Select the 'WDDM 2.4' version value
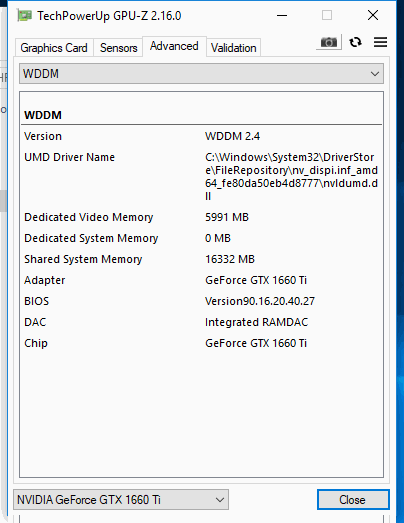This screenshot has width=404, height=523. [x=233, y=136]
